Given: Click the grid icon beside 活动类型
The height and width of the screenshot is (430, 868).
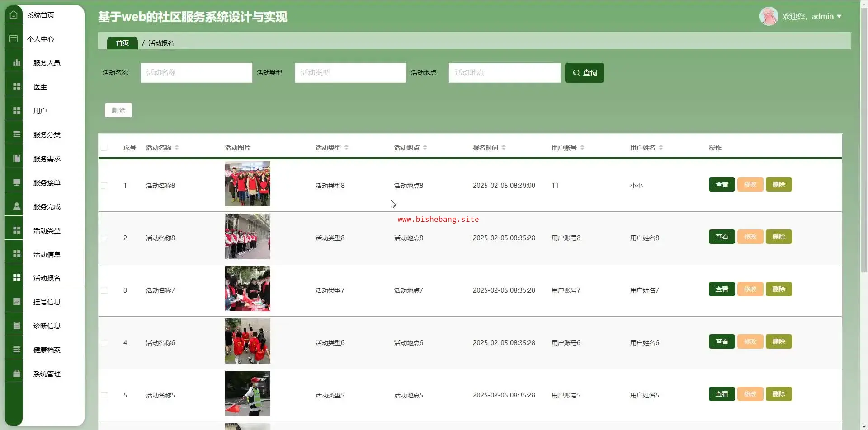Looking at the screenshot, I should (17, 230).
